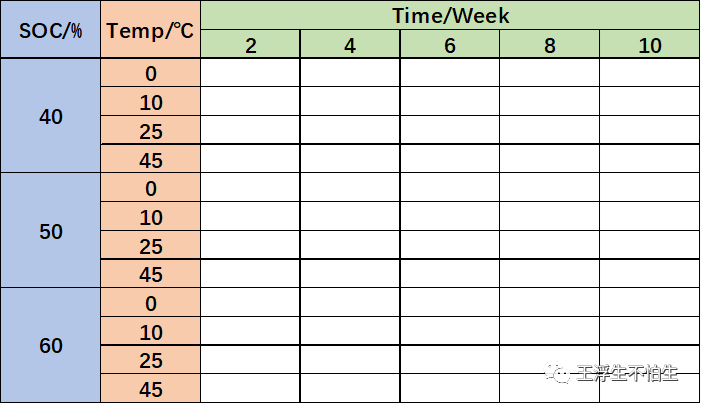Select the week 10 column header

click(650, 45)
